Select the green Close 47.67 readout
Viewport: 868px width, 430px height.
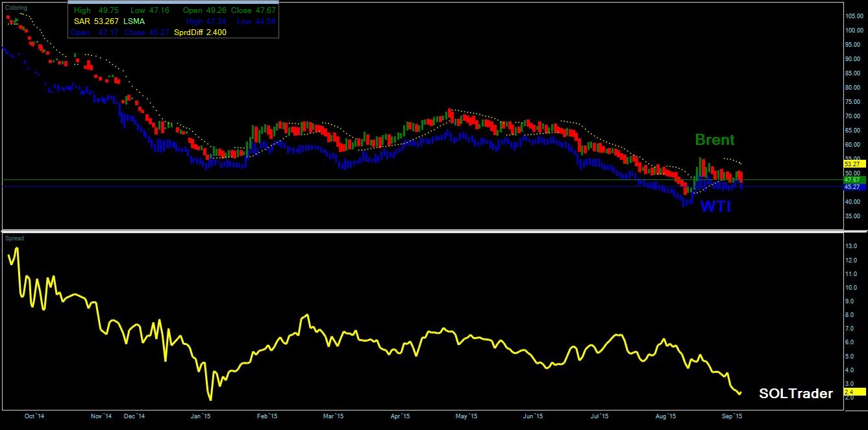tap(253, 10)
